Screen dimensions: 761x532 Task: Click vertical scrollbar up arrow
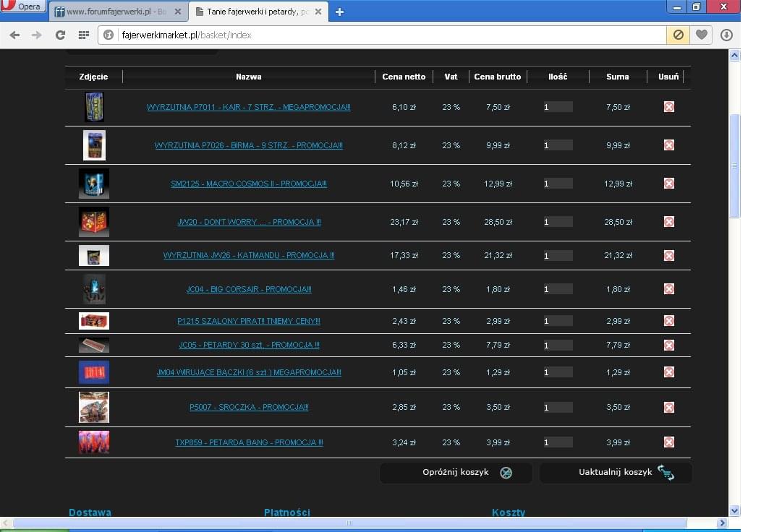[x=734, y=55]
